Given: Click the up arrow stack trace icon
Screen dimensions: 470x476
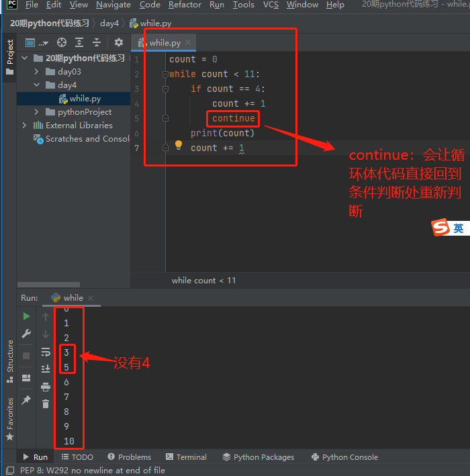Looking at the screenshot, I should 46,317.
